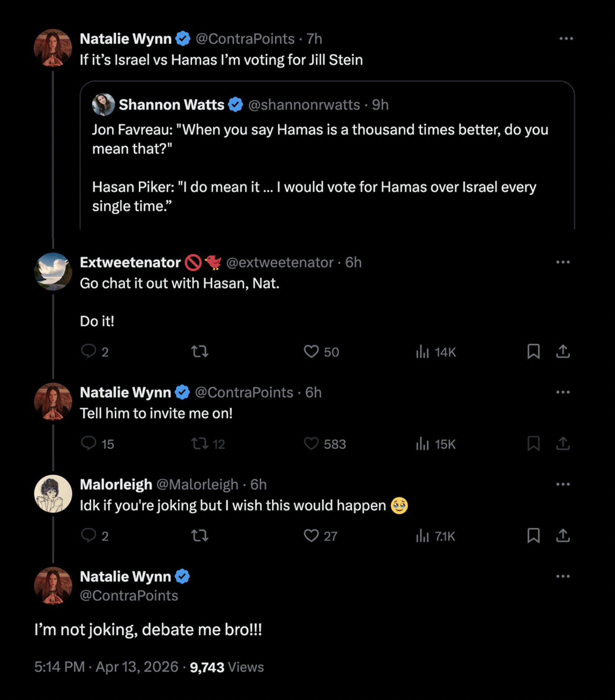Click Malorleigh's profile picture
Image resolution: width=615 pixels, height=700 pixels.
[53, 493]
